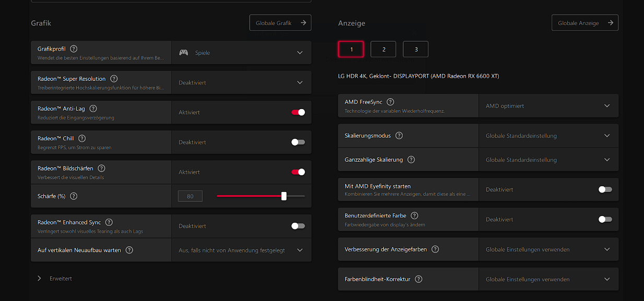Click help icon next to Farbenblindheit-Korrektur
The height and width of the screenshot is (301, 644).
click(x=418, y=279)
